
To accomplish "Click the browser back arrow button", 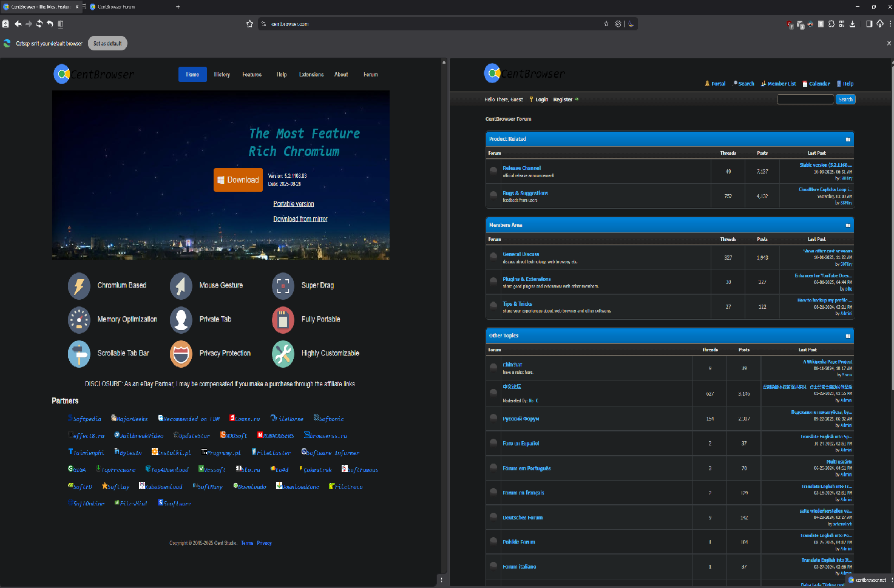I will pyautogui.click(x=18, y=24).
